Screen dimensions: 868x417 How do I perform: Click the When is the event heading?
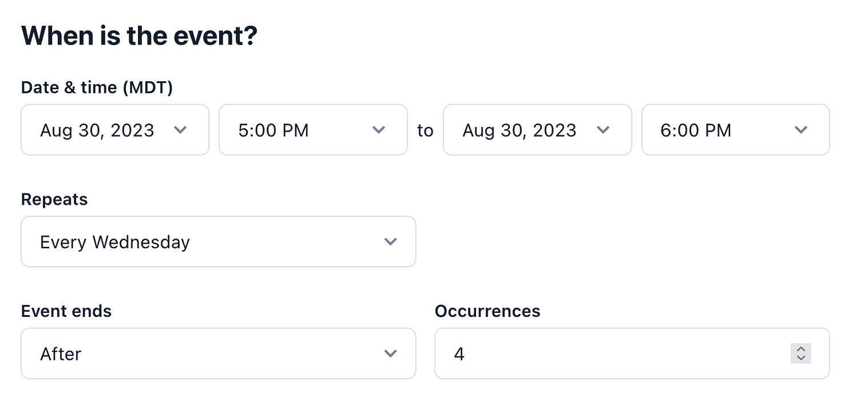coord(139,35)
